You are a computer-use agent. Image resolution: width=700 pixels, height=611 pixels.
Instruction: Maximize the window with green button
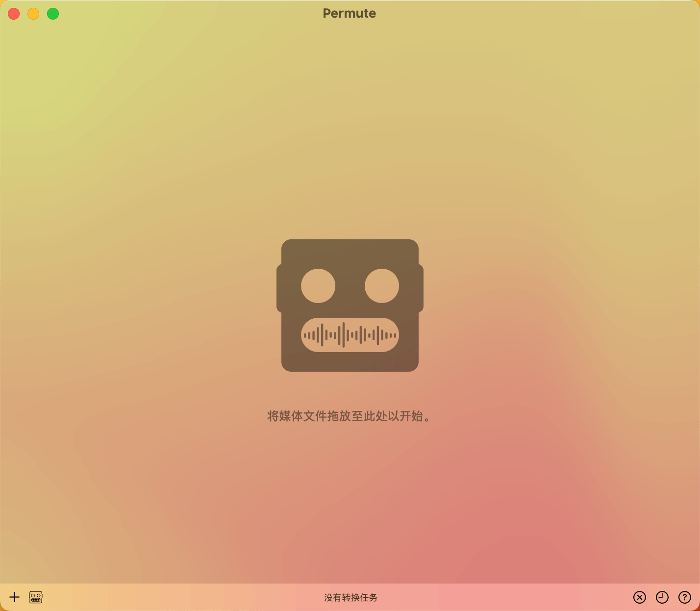click(x=53, y=14)
